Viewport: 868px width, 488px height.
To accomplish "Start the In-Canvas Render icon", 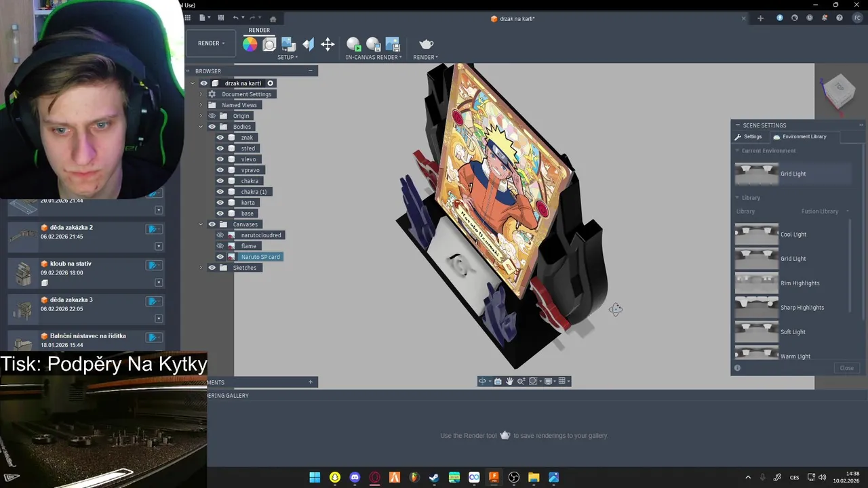I will (x=353, y=45).
